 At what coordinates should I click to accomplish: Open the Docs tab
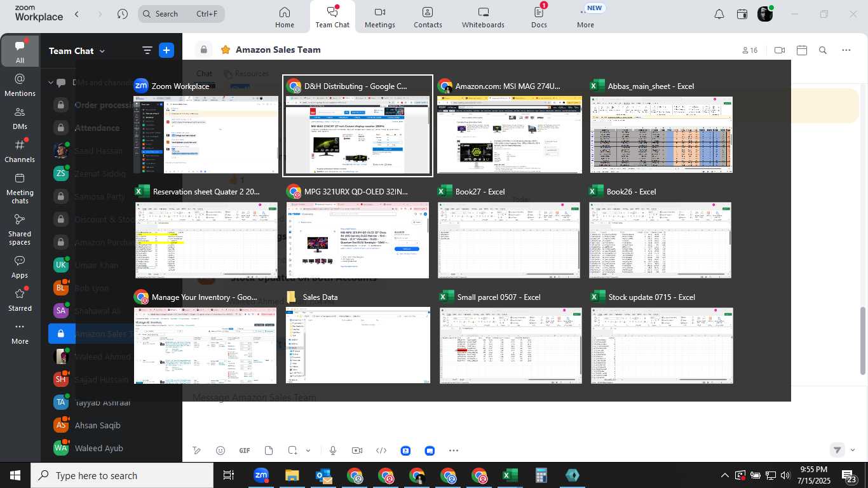tap(539, 17)
